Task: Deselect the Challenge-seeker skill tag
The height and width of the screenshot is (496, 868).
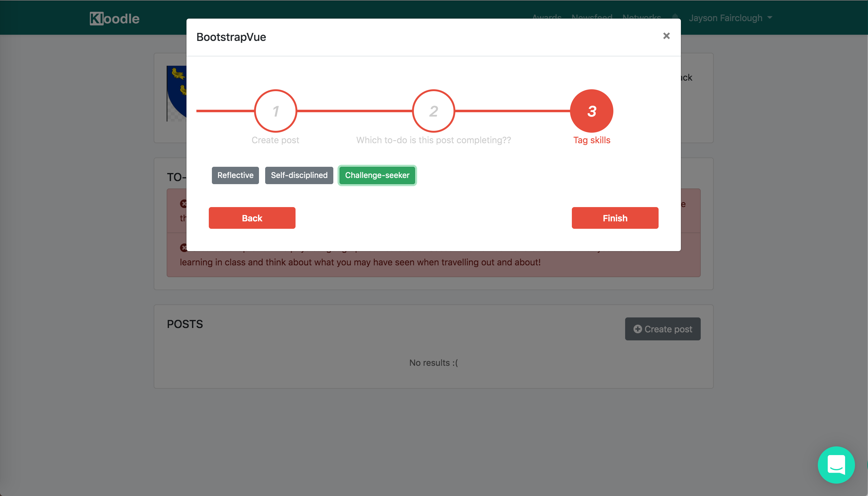Action: 377,175
